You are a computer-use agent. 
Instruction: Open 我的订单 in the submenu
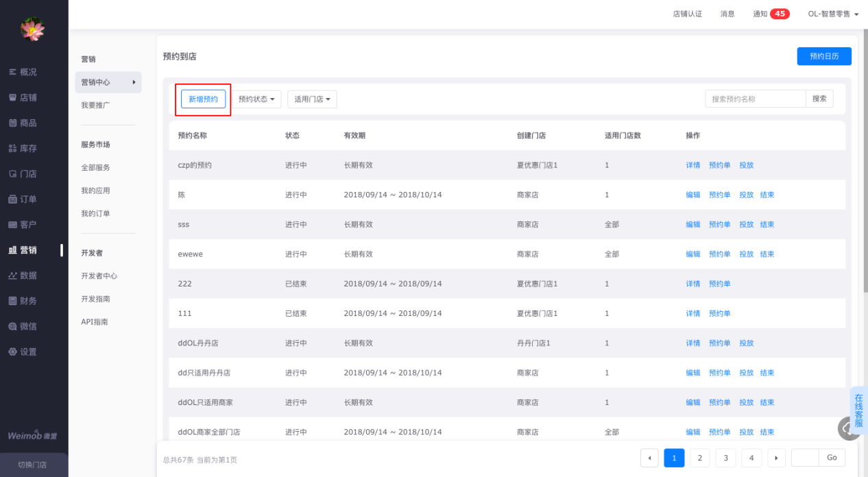tap(95, 214)
